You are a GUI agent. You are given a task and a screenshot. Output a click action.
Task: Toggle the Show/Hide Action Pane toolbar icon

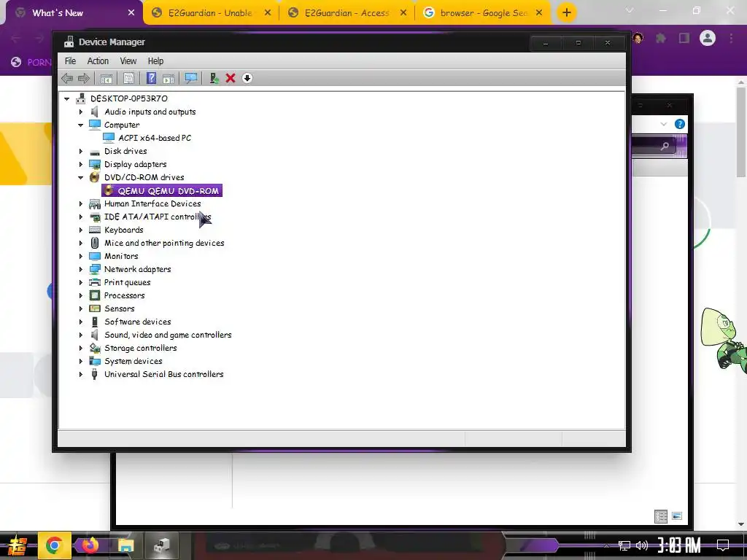tap(169, 78)
